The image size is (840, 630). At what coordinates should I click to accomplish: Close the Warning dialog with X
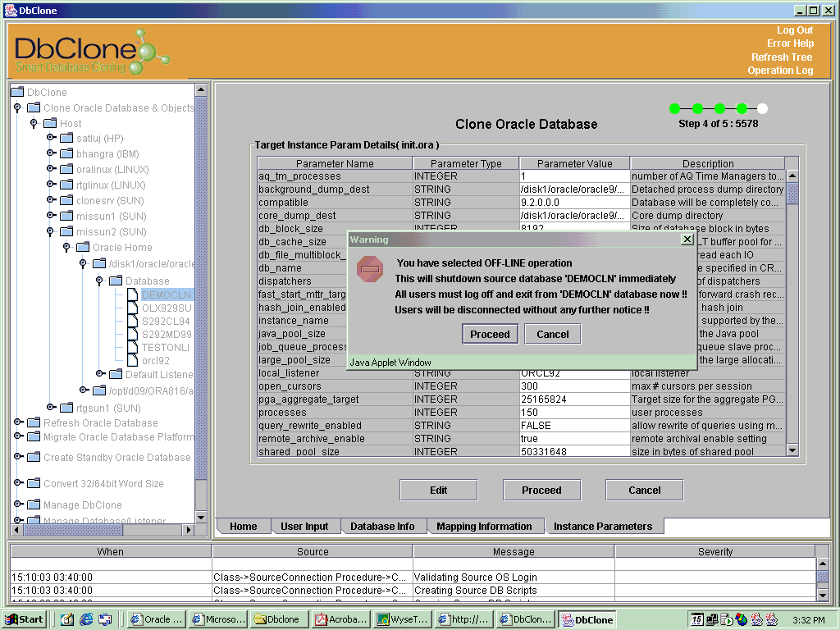[687, 240]
